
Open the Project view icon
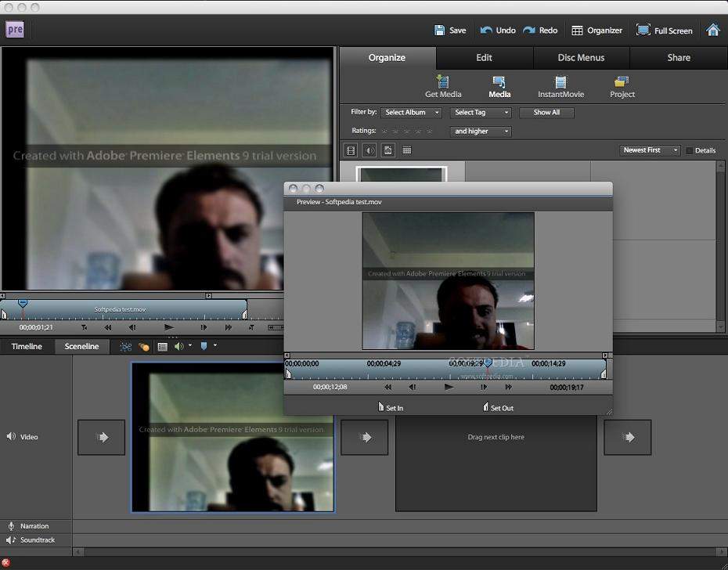tap(622, 82)
